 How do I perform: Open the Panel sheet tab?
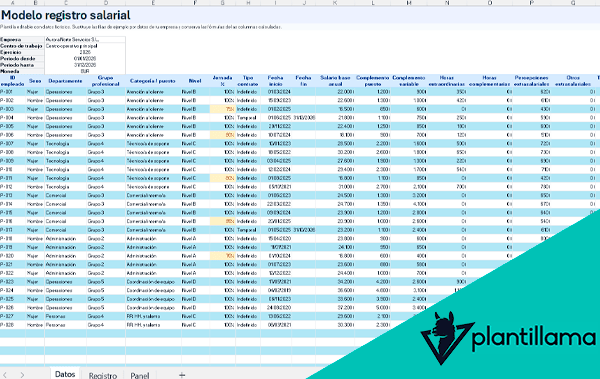[x=140, y=375]
